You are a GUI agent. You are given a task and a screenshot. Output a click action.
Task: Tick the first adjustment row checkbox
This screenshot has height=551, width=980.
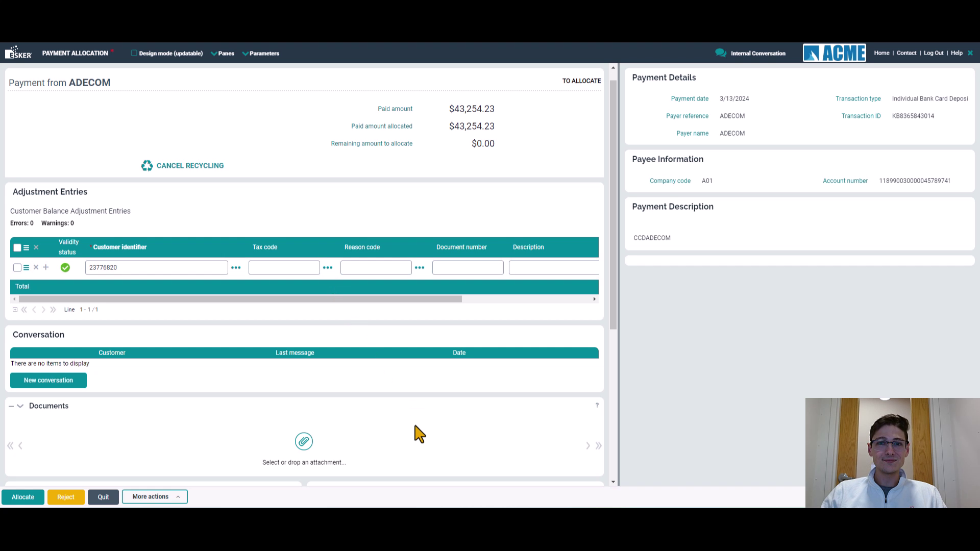click(17, 267)
